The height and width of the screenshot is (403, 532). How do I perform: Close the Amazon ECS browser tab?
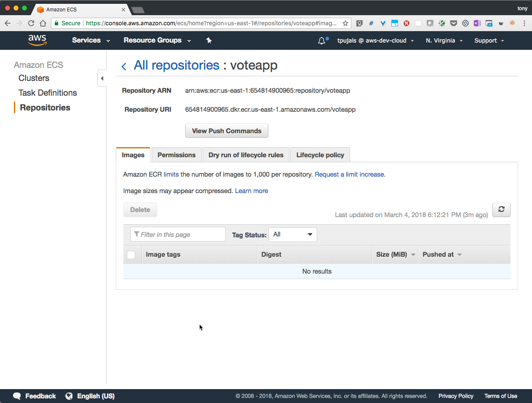[123, 10]
